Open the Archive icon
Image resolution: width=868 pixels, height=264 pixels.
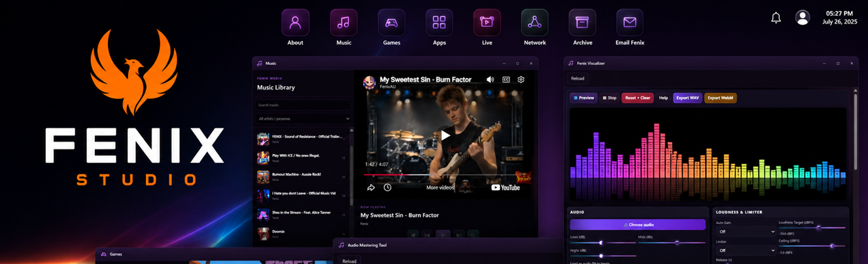pos(582,23)
